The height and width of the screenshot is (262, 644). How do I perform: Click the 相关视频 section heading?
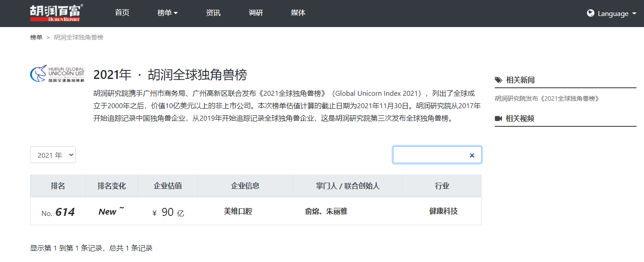tap(520, 118)
